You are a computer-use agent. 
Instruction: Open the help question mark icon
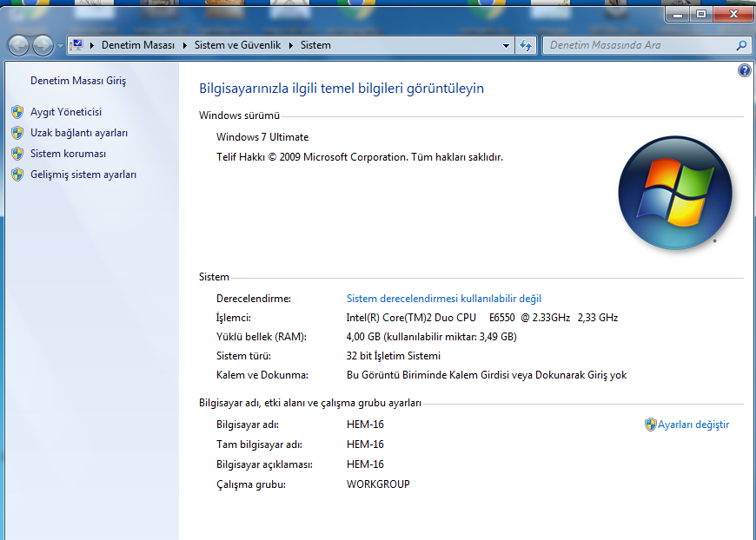tap(744, 71)
